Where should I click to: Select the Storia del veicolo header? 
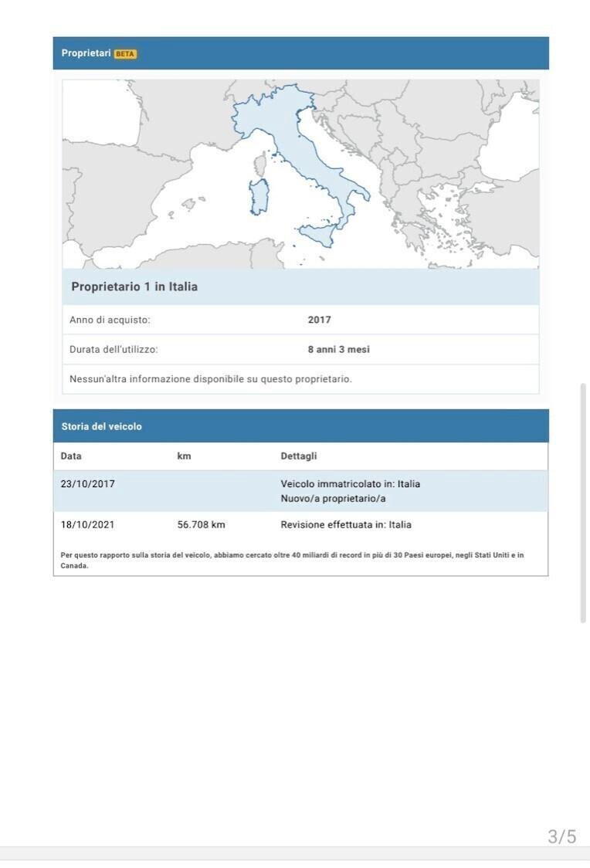pos(102,426)
